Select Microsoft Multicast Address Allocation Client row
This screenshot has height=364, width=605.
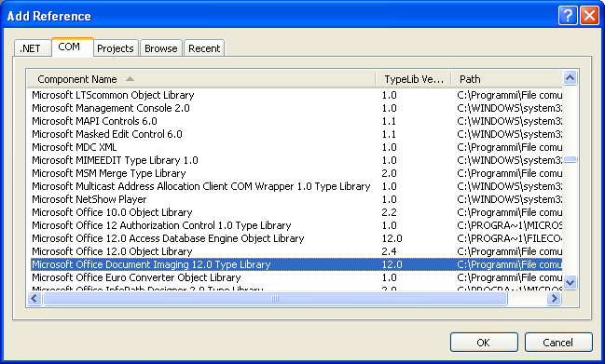tap(296, 186)
